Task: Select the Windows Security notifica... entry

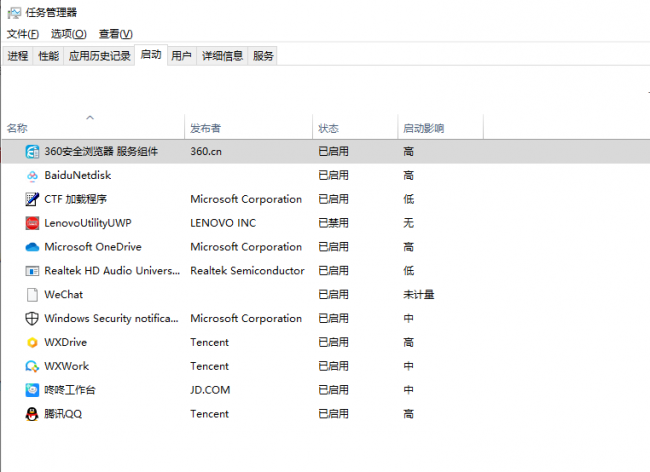Action: tap(112, 319)
